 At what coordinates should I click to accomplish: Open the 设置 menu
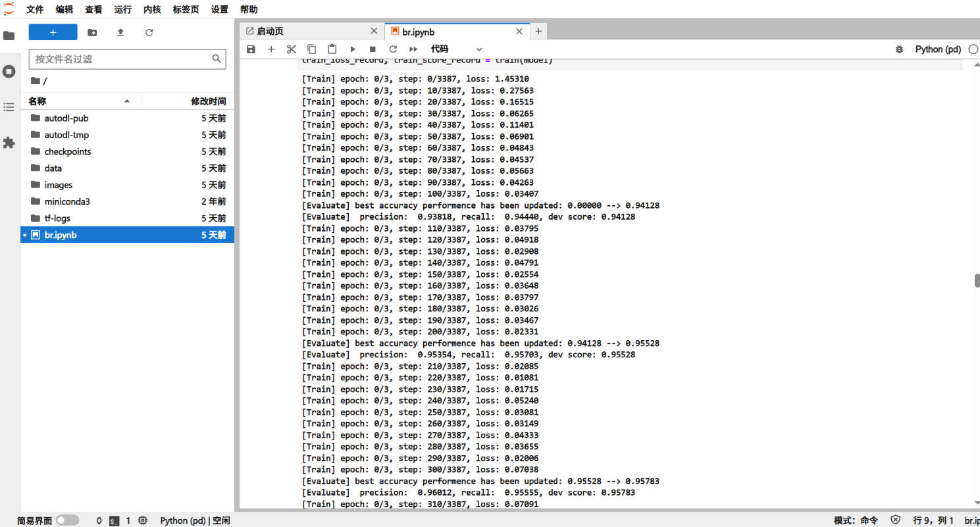tap(220, 9)
